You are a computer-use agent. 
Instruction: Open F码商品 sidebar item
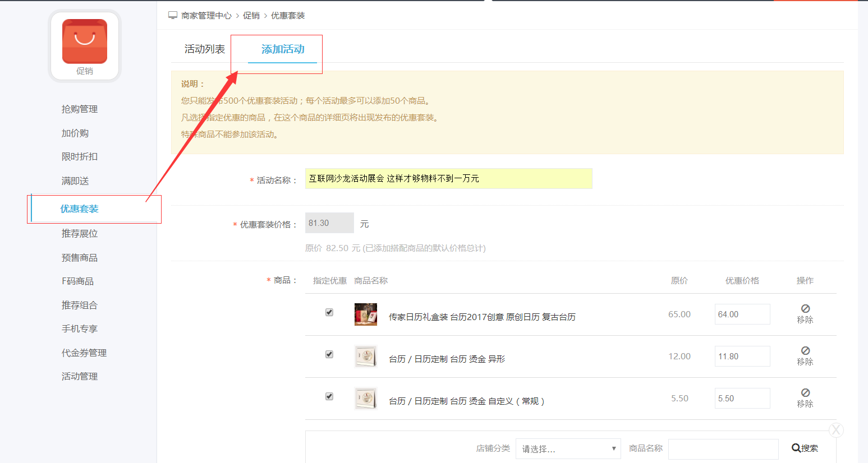[x=78, y=281]
